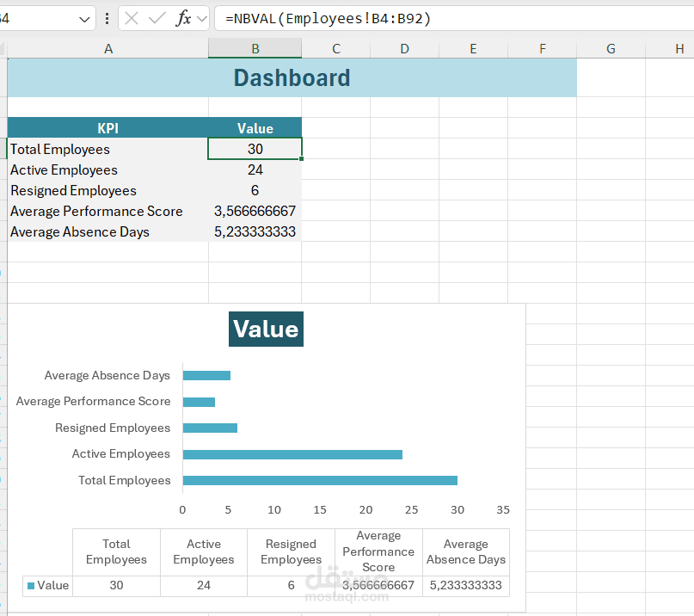This screenshot has width=694, height=616.
Task: Select the horizontal axis of the chart
Action: coord(342,509)
